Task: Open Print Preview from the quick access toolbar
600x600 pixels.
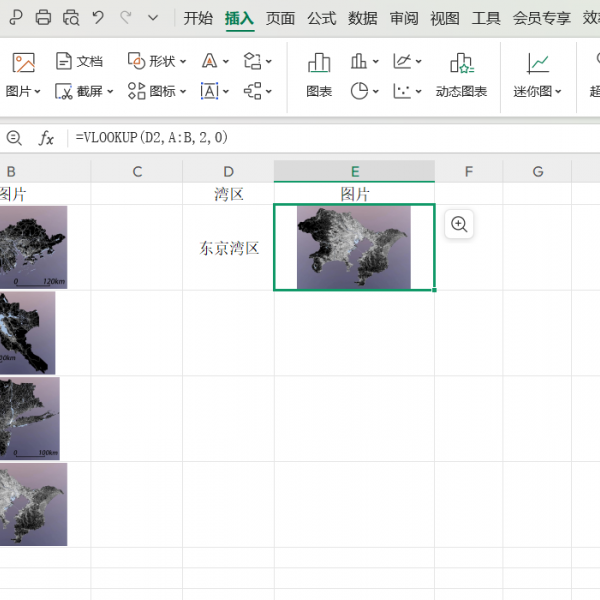Action: (x=70, y=18)
